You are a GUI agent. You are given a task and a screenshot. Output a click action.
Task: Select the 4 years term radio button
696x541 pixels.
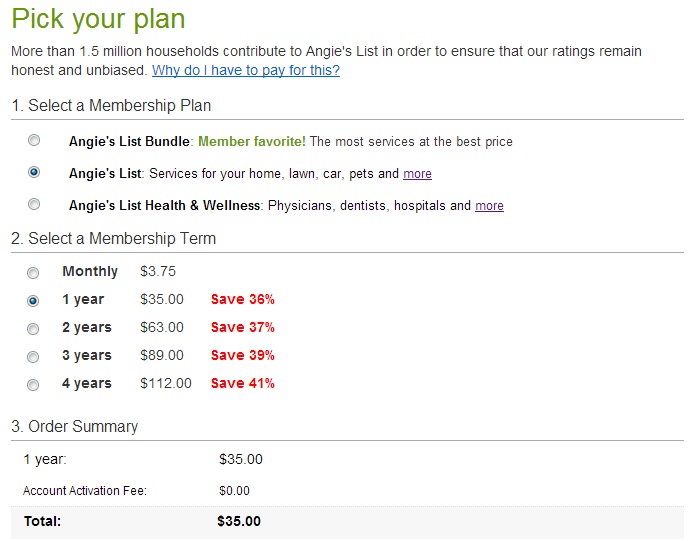tap(34, 384)
